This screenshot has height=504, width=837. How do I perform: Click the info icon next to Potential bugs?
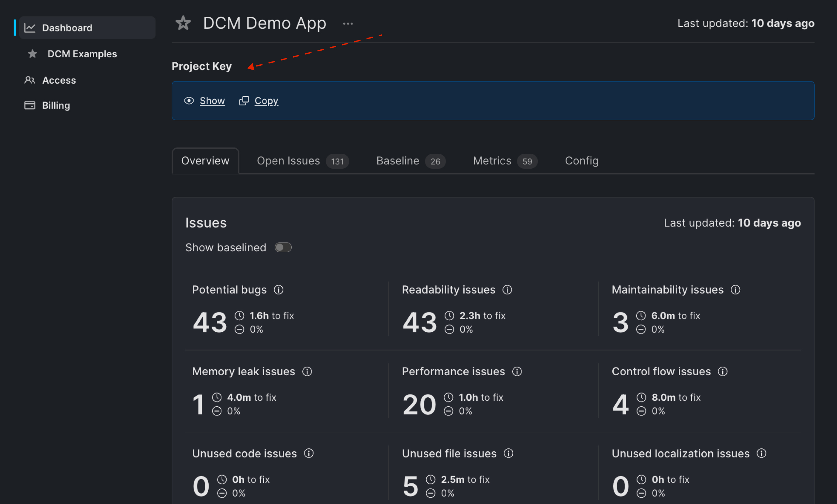(x=279, y=290)
